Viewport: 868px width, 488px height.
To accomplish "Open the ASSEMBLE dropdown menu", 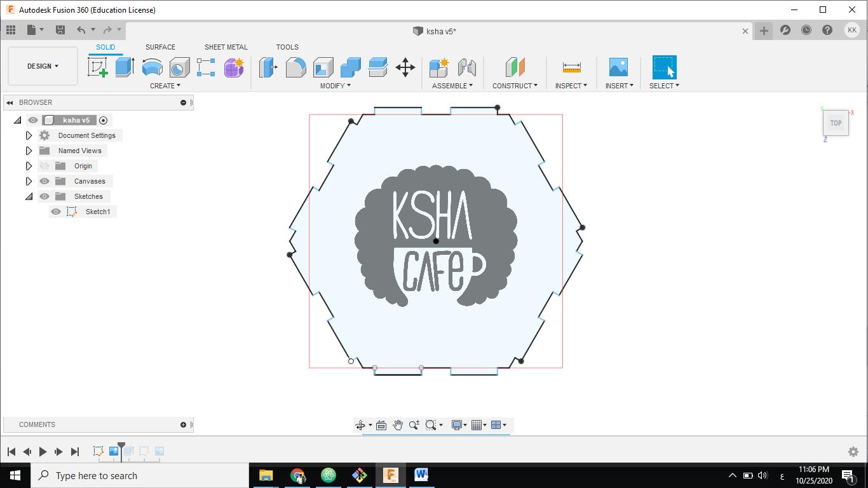I will pos(452,86).
